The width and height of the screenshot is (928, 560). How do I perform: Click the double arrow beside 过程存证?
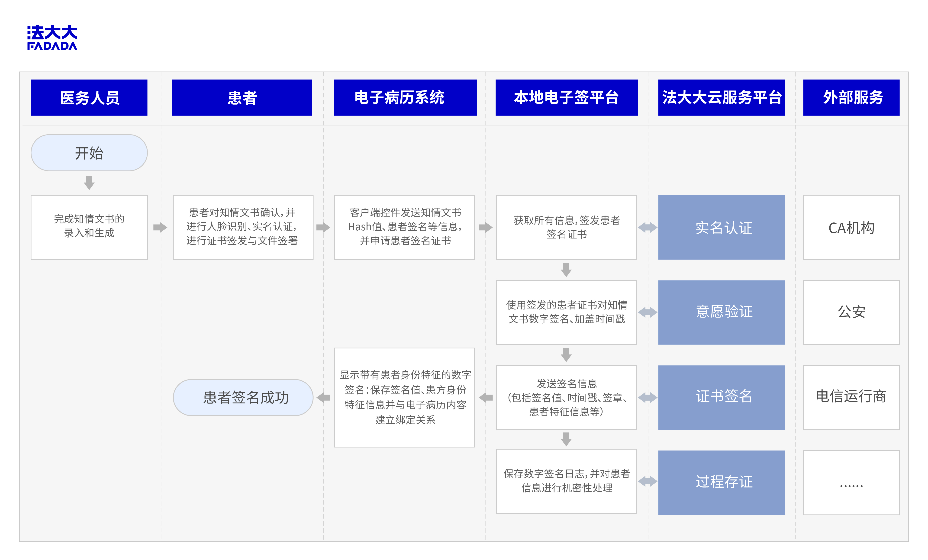pos(648,481)
